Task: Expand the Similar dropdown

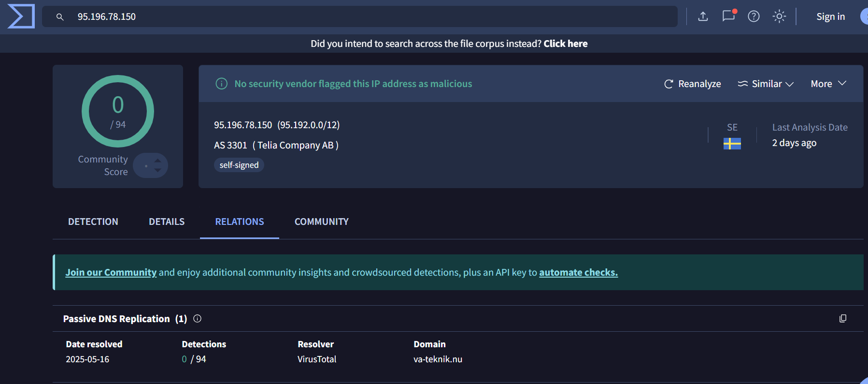Action: pyautogui.click(x=766, y=84)
